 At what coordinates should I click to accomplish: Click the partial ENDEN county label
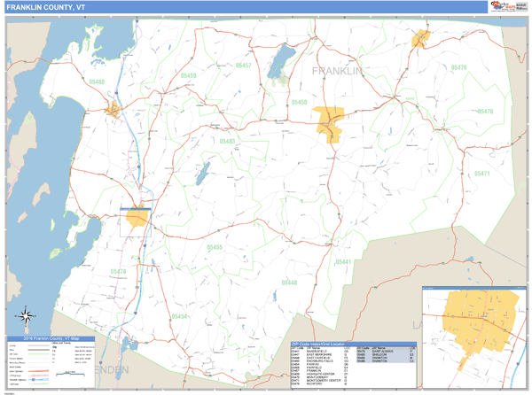click(112, 369)
